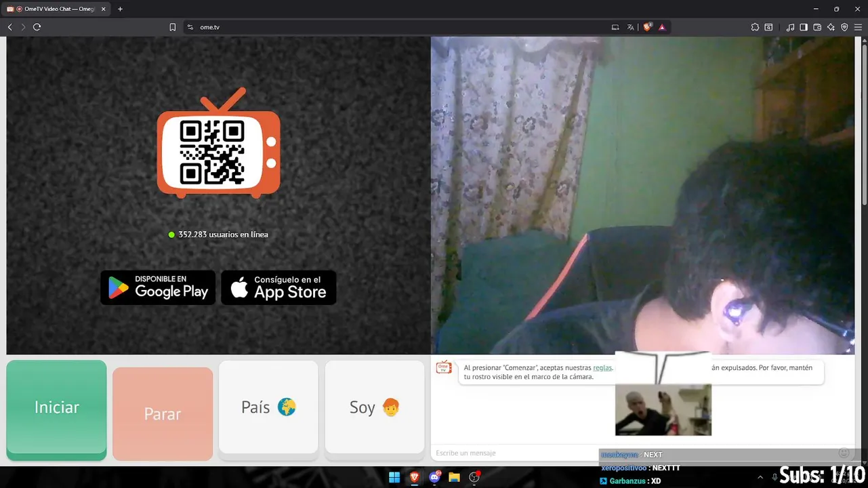Viewport: 868px width, 488px height.
Task: Click the ome.tv address bar
Action: click(x=400, y=27)
